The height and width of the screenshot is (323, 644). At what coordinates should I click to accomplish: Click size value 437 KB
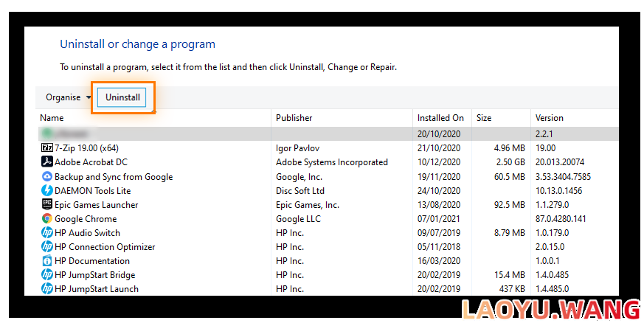[x=512, y=288]
